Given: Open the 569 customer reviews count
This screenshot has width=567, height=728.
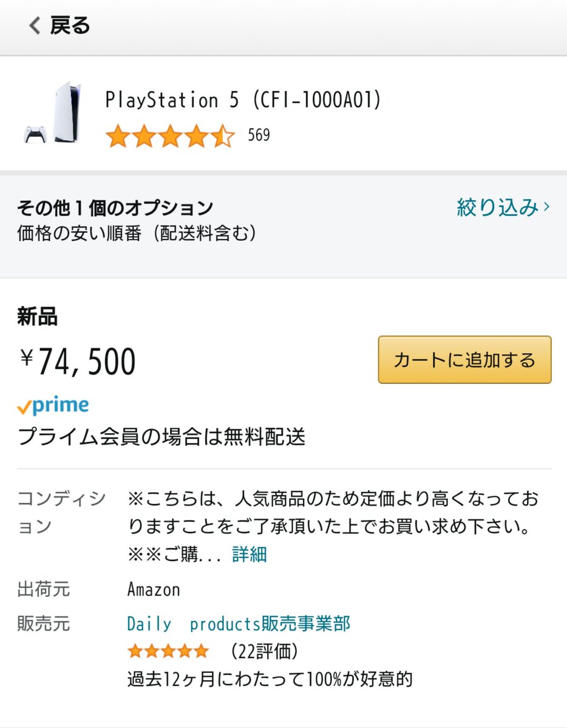Looking at the screenshot, I should click(259, 135).
